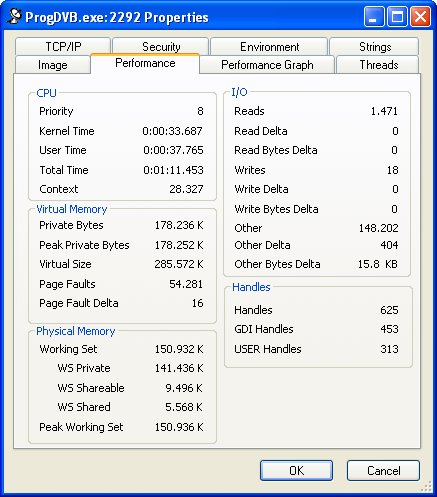Open the TCP/IP tab
The image size is (437, 497).
point(63,46)
